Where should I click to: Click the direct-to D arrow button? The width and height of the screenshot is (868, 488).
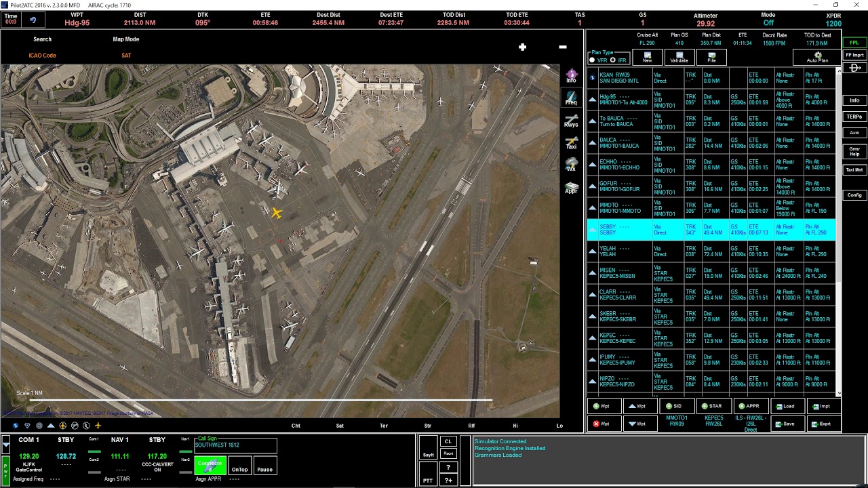854,68
